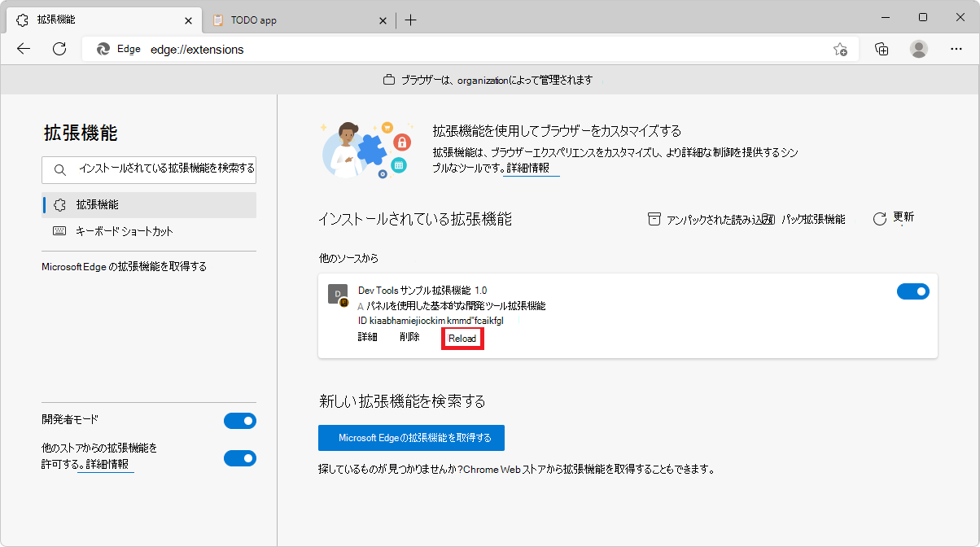The width and height of the screenshot is (980, 547).
Task: Open the profile avatar menu
Action: [918, 49]
